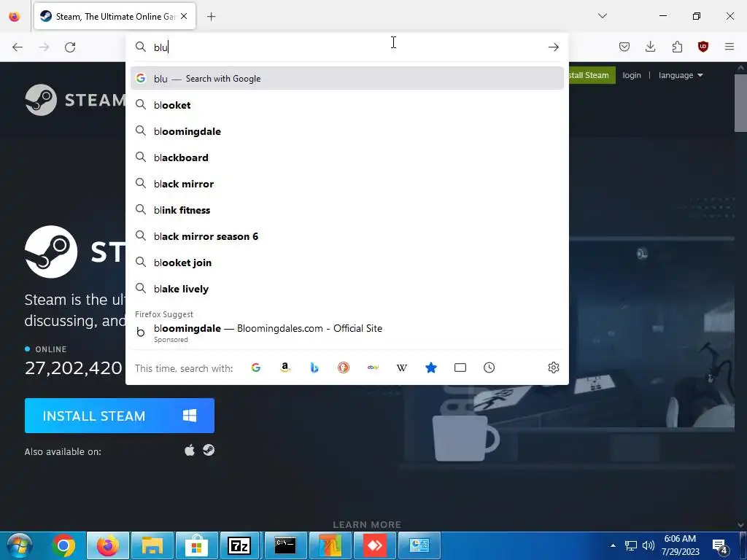The image size is (747, 560).
Task: Open search settings gear icon
Action: click(x=554, y=367)
